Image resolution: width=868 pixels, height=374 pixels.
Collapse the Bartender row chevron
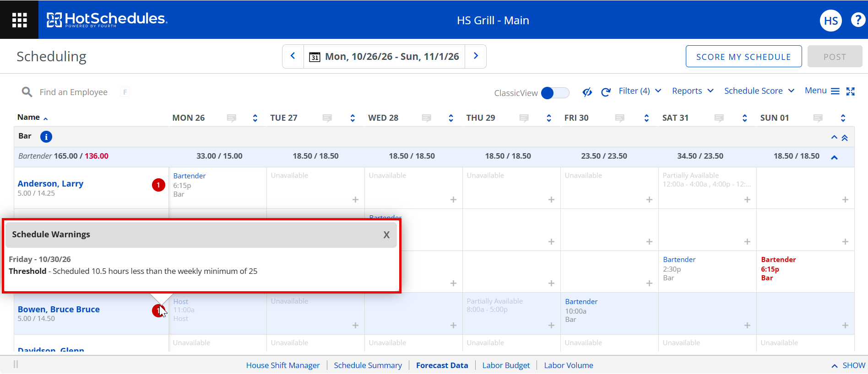(x=834, y=157)
